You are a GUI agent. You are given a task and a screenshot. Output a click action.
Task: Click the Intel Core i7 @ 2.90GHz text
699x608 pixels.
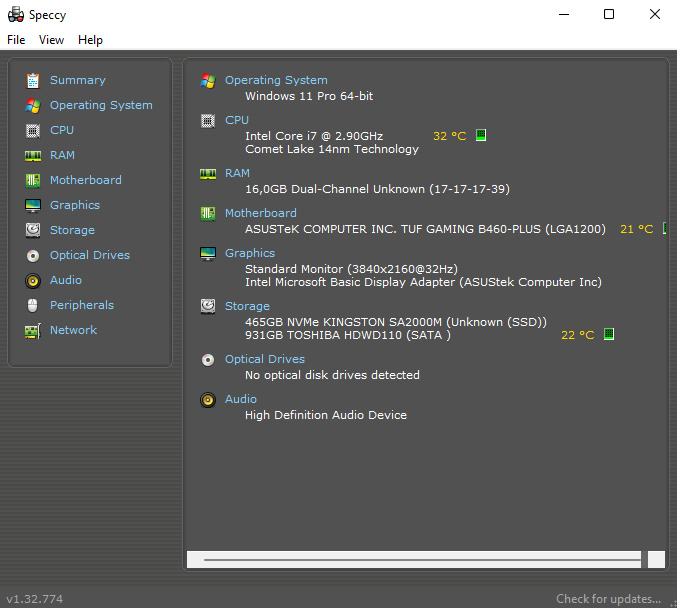tap(314, 136)
